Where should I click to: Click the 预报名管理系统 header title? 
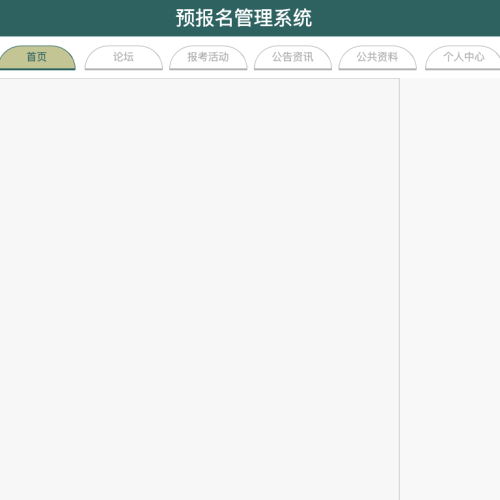[x=244, y=18]
